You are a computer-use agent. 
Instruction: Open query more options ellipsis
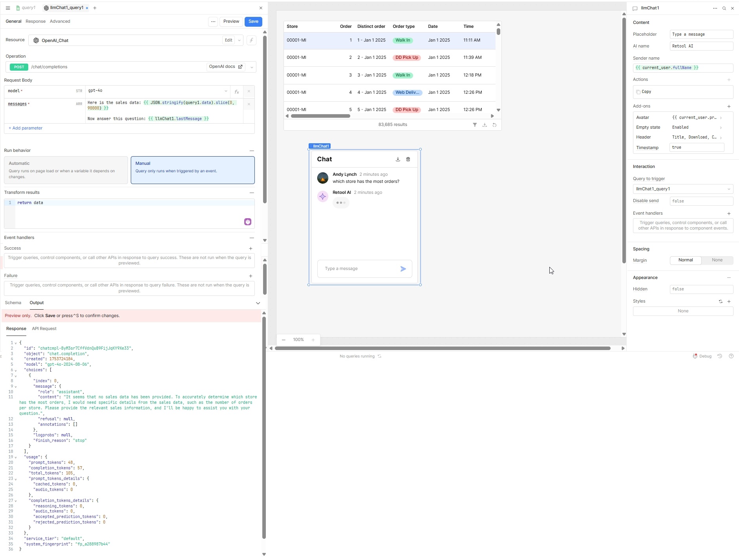click(213, 22)
